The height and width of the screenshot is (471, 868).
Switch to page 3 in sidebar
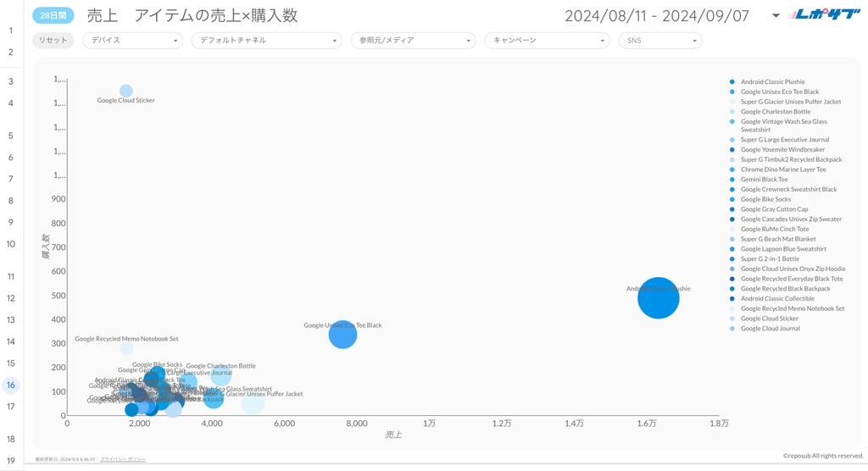click(11, 81)
